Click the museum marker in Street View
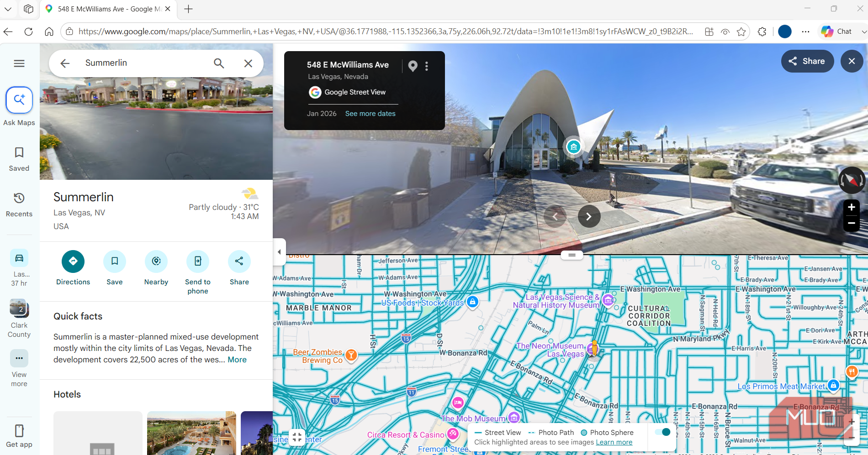The width and height of the screenshot is (868, 455). (x=573, y=146)
